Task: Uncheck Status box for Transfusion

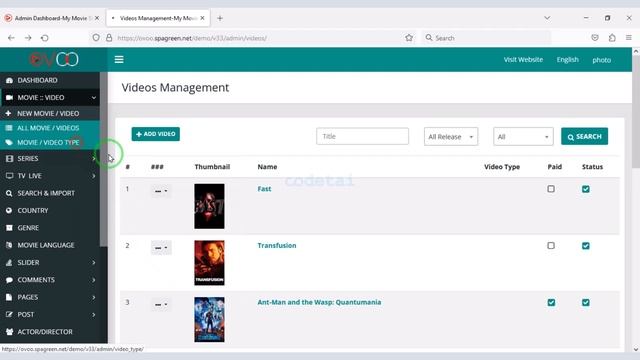Action: point(586,246)
